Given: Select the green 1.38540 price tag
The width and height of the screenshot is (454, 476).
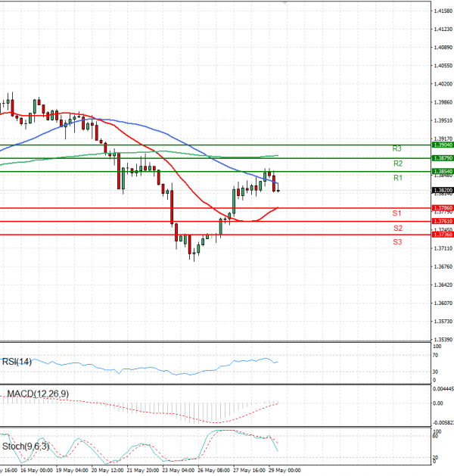Looking at the screenshot, I should 443,172.
